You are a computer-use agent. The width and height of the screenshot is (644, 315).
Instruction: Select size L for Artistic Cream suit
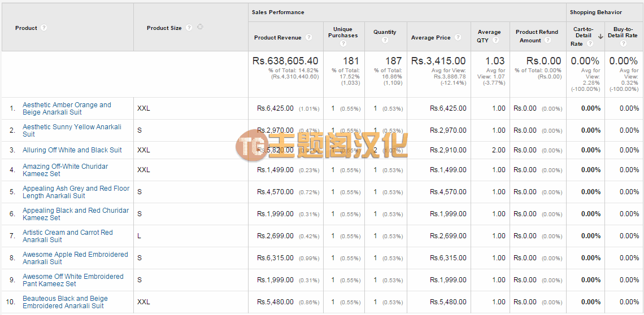click(139, 236)
